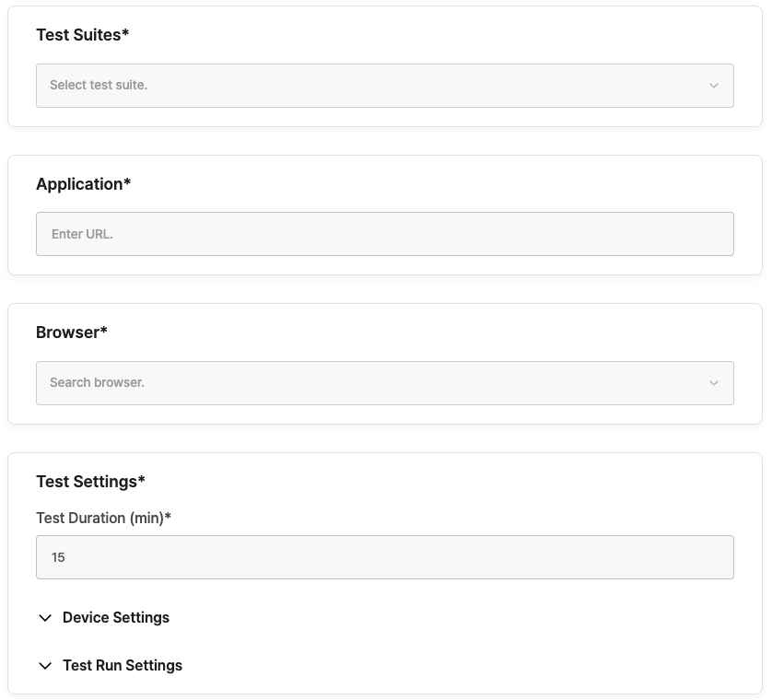The height and width of the screenshot is (700, 772).
Task: Click the Test Suites heading
Action: [x=82, y=35]
